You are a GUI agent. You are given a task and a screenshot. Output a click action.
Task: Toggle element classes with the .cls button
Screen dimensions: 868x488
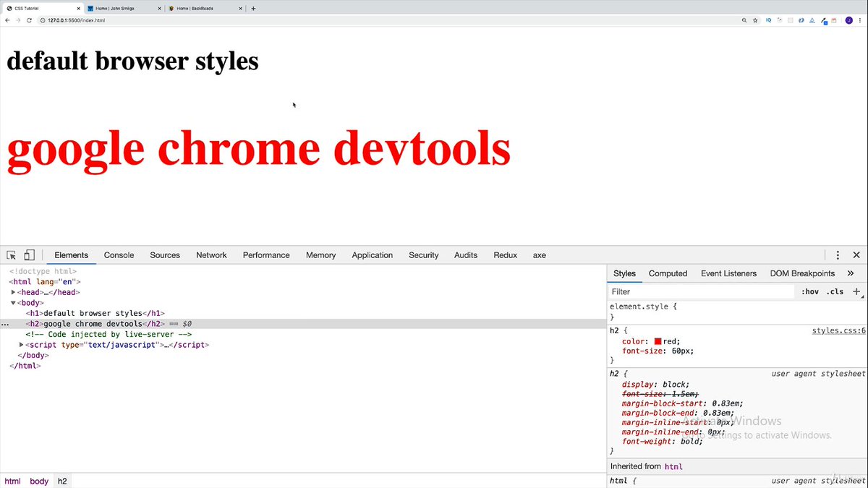[x=835, y=291]
